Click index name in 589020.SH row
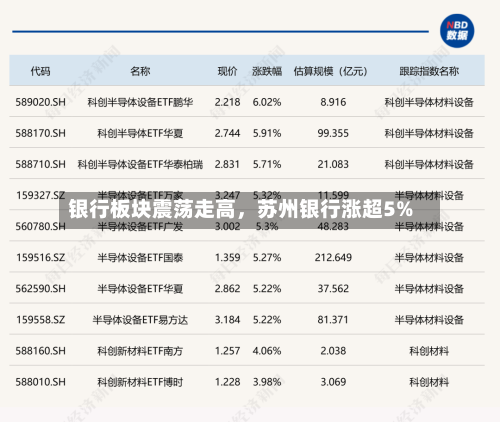The width and height of the screenshot is (500, 422). [429, 102]
